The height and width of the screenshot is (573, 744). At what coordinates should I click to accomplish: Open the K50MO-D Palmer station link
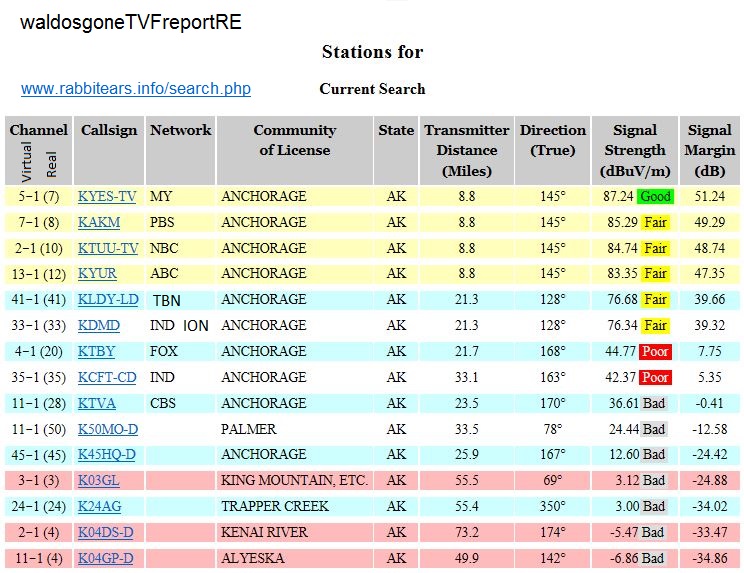tap(108, 429)
